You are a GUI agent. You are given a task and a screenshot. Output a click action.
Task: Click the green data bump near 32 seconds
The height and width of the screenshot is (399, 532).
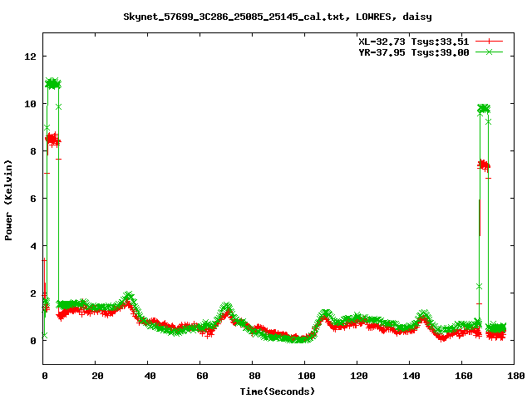click(128, 298)
